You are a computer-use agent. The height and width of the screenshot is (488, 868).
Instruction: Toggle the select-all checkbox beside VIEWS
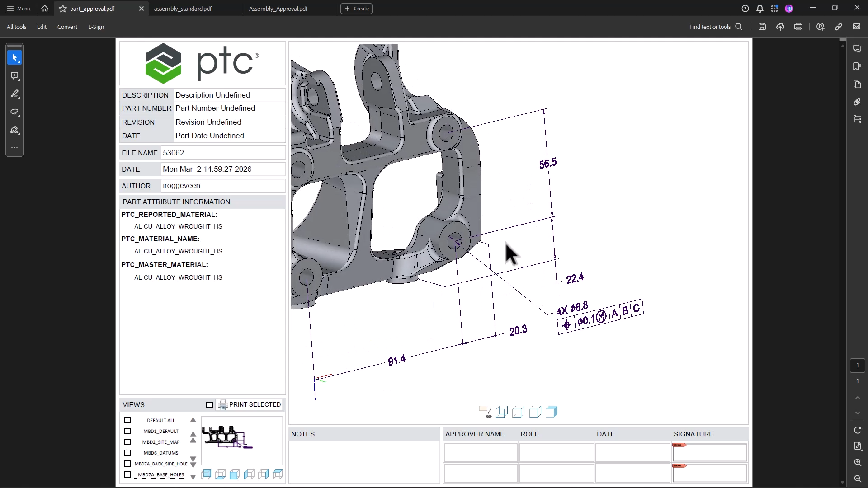pyautogui.click(x=209, y=405)
